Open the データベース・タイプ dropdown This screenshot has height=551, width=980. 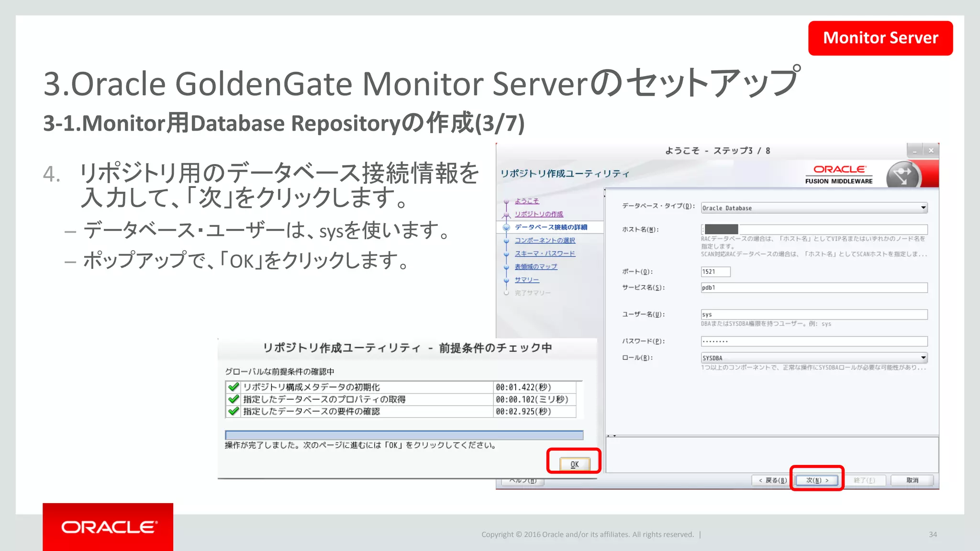[814, 208]
